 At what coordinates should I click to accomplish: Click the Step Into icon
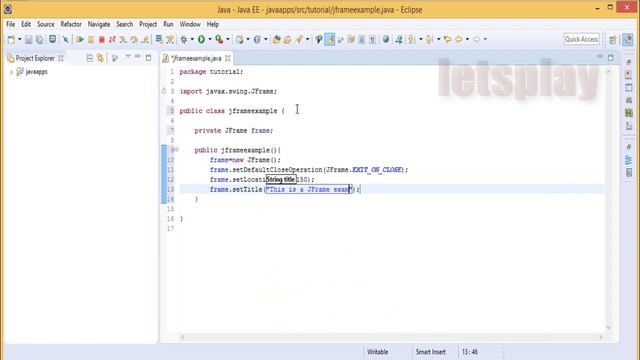123,40
